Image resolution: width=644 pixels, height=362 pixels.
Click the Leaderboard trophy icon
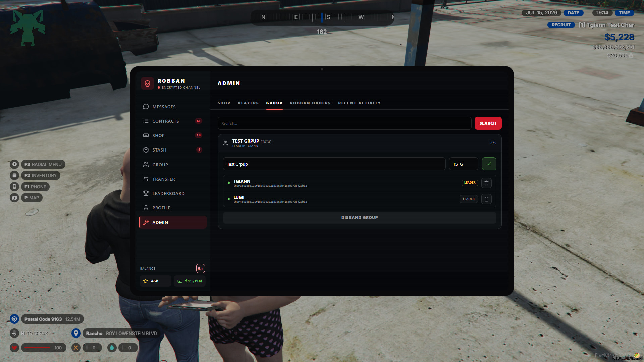146,193
